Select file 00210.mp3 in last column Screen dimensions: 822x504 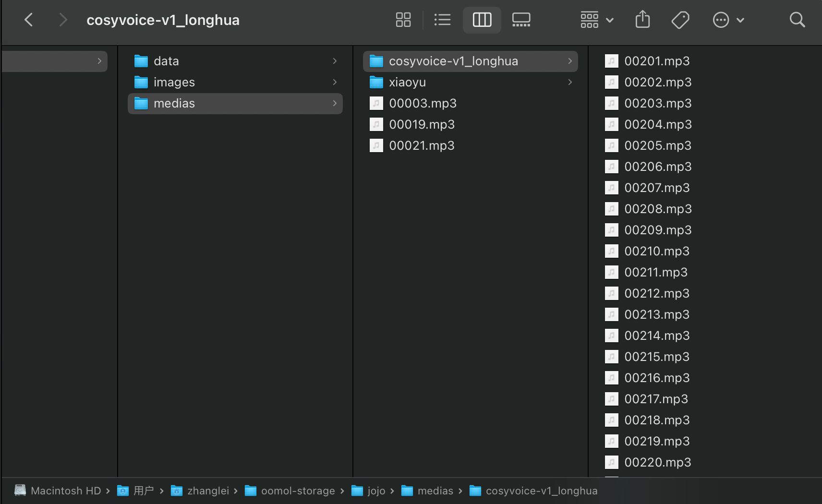click(656, 251)
